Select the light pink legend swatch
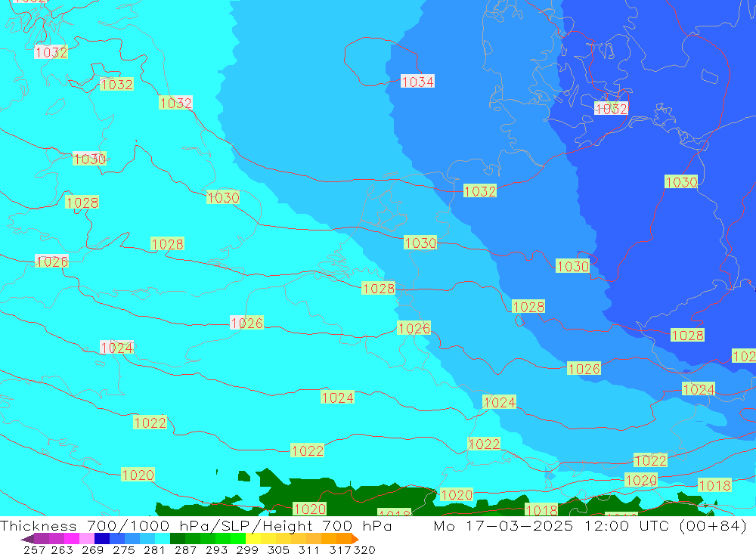The height and width of the screenshot is (554, 756). click(x=87, y=538)
